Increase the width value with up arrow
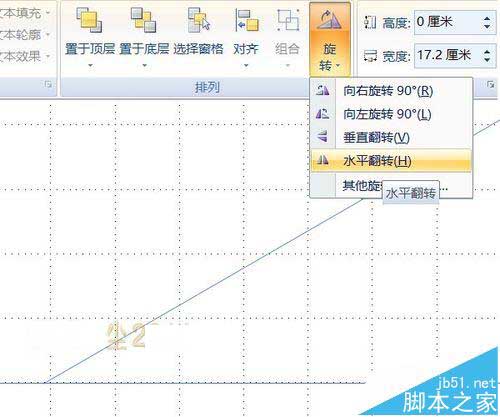Viewport: 500px width, 417px height. [487, 52]
